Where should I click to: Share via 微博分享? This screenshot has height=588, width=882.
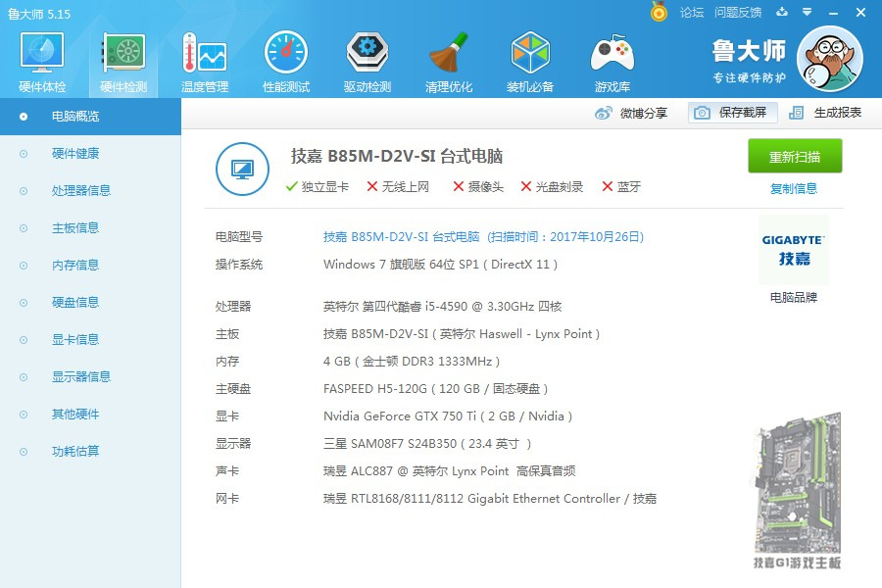pos(631,113)
